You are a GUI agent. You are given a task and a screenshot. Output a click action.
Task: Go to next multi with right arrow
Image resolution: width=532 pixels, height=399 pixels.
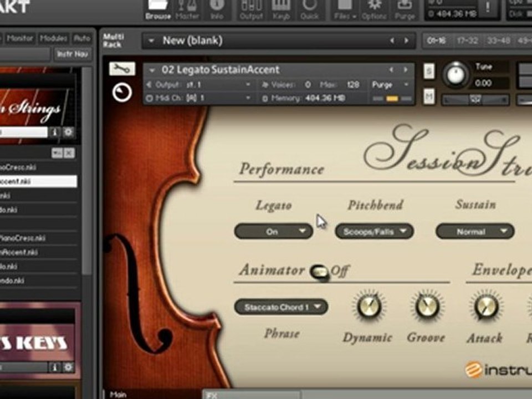(x=406, y=40)
